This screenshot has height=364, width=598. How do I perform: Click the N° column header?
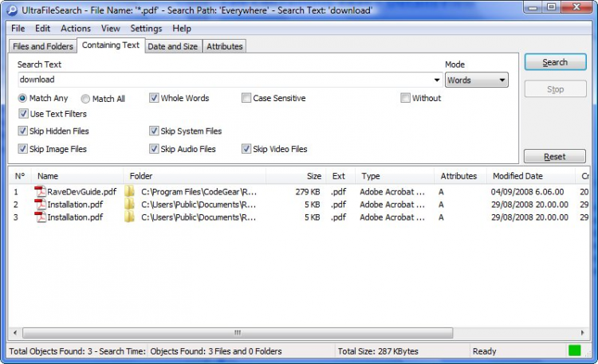[x=20, y=176]
